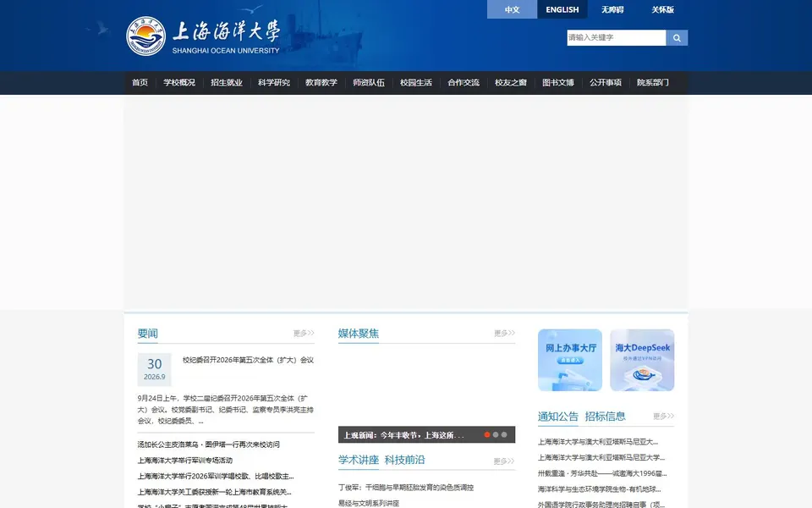Click 更多>> beside the 媒体聚焦 heading
The height and width of the screenshot is (508, 812).
coord(504,334)
